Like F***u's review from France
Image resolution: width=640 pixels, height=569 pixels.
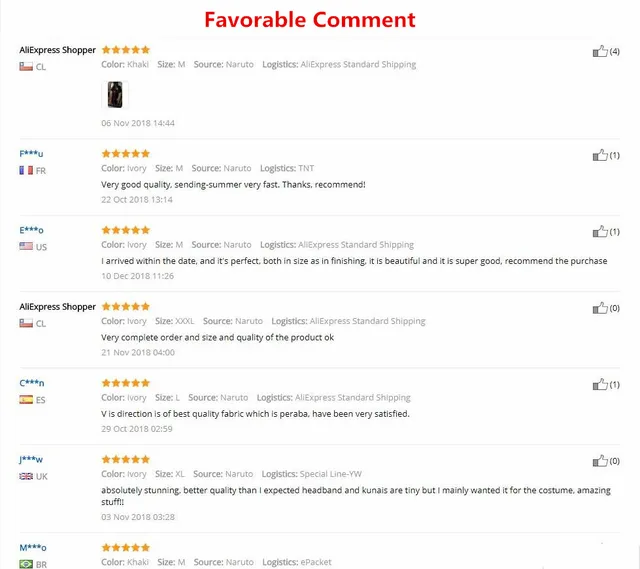[600, 155]
